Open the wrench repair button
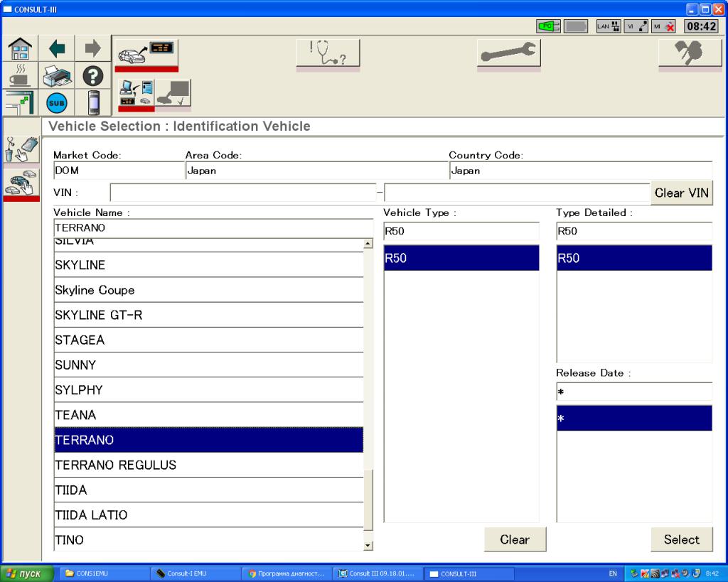 point(508,53)
